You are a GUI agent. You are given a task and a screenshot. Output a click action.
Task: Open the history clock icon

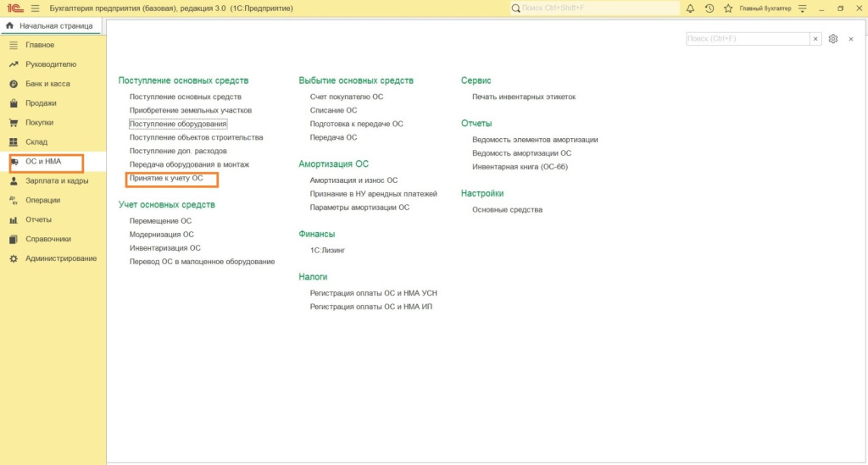(709, 8)
